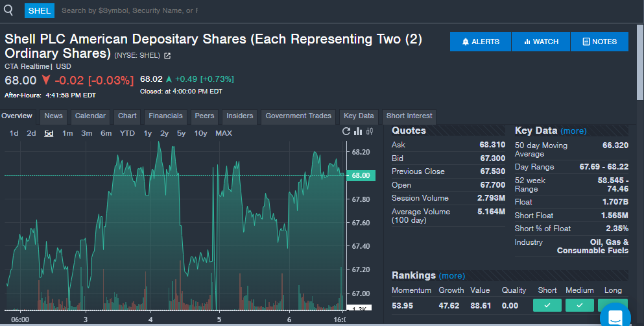View the Peers tab
The height and width of the screenshot is (326, 644).
point(204,116)
